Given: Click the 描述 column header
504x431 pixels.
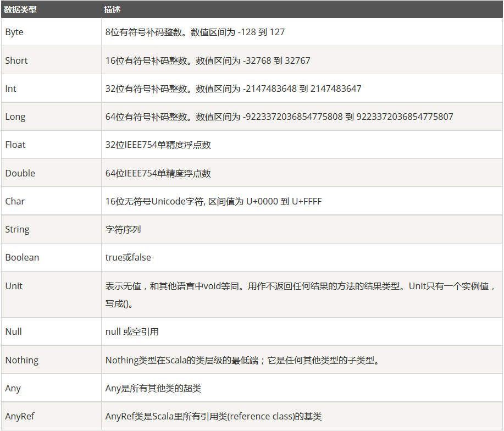Looking at the screenshot, I should (x=302, y=9).
